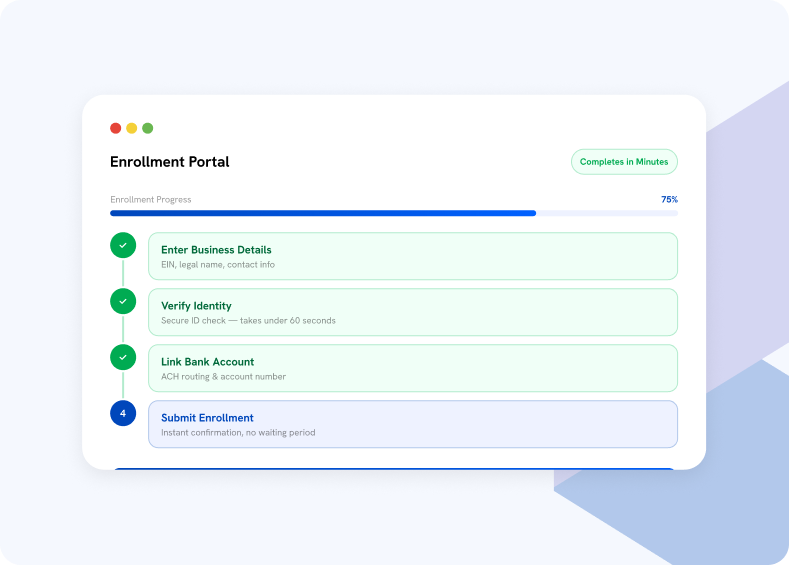Click the red window dot

pyautogui.click(x=116, y=128)
